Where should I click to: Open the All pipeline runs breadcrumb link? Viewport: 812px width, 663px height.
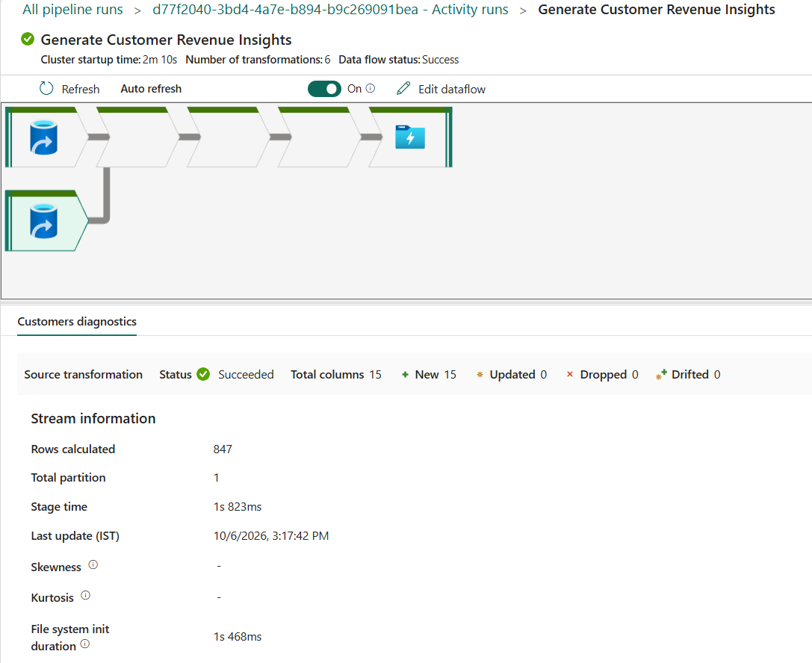(72, 9)
